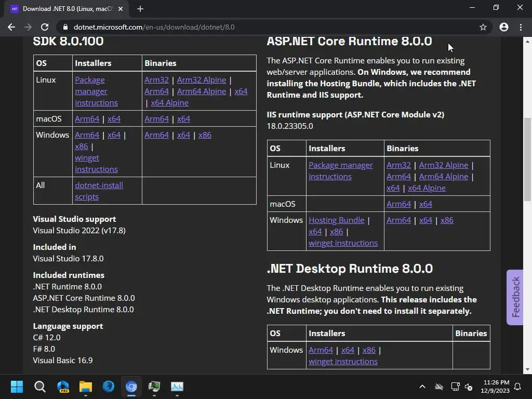532x399 pixels.
Task: Download ASP.NET Core Linux Arm64 Alpine binary
Action: pos(444,177)
